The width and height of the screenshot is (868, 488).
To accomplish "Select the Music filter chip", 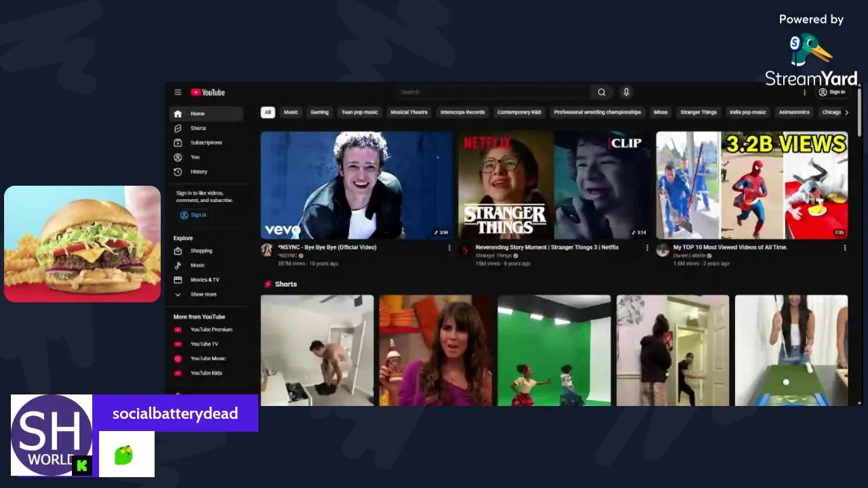I will 291,113.
